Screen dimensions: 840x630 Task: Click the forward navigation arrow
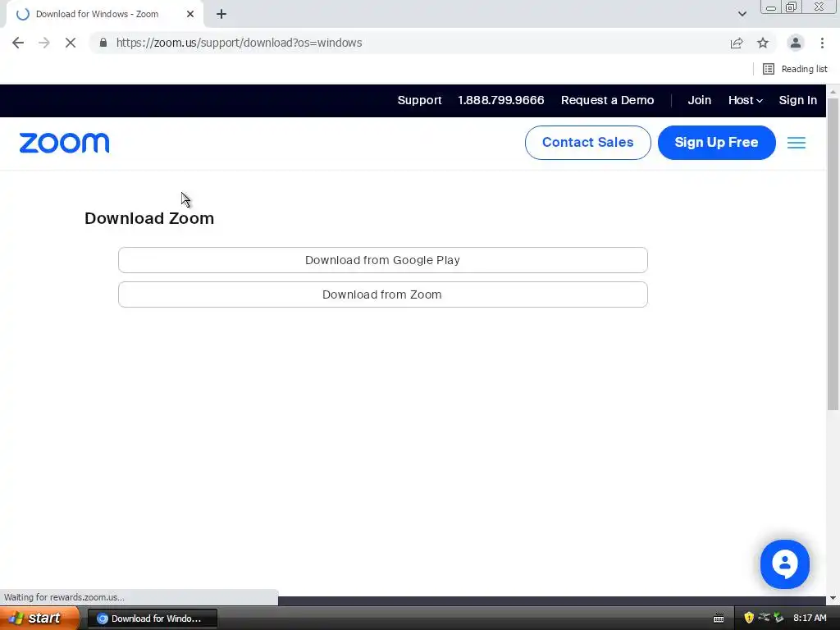[44, 43]
